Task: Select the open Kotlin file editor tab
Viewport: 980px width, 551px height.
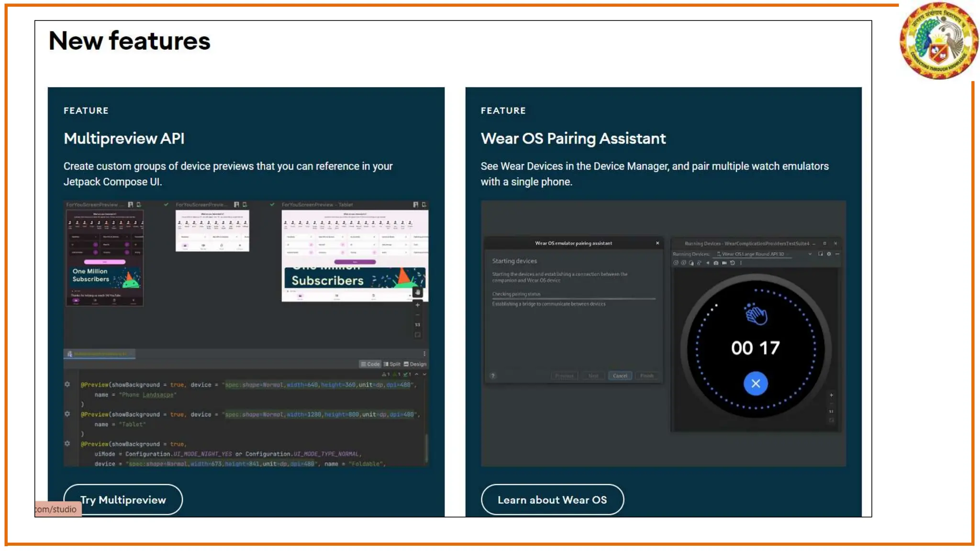Action: [100, 354]
